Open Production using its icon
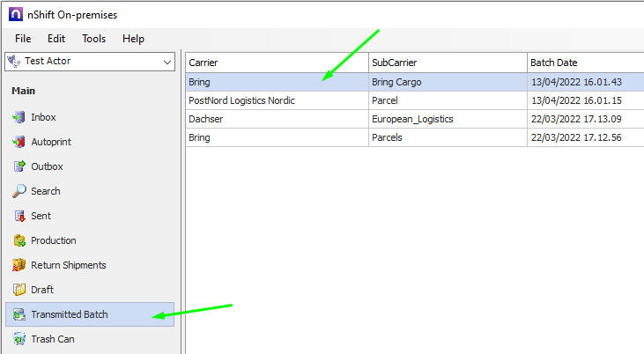The height and width of the screenshot is (354, 644). pyautogui.click(x=19, y=240)
